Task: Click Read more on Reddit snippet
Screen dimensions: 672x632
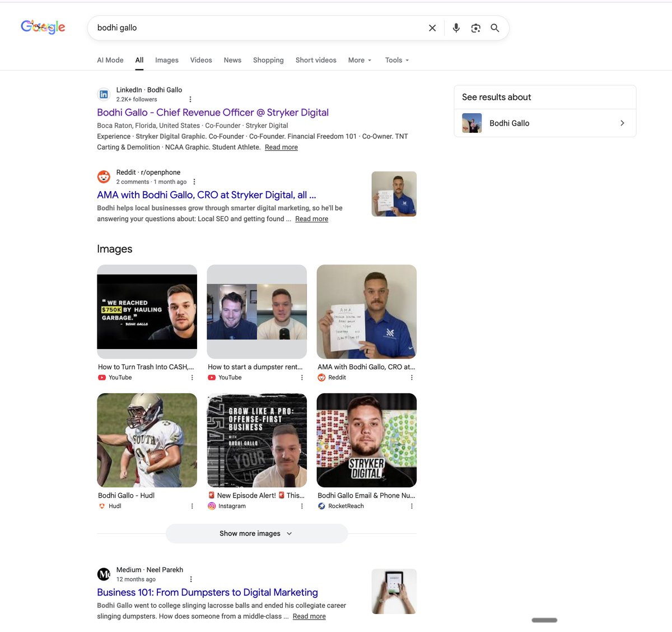Action: (x=311, y=219)
